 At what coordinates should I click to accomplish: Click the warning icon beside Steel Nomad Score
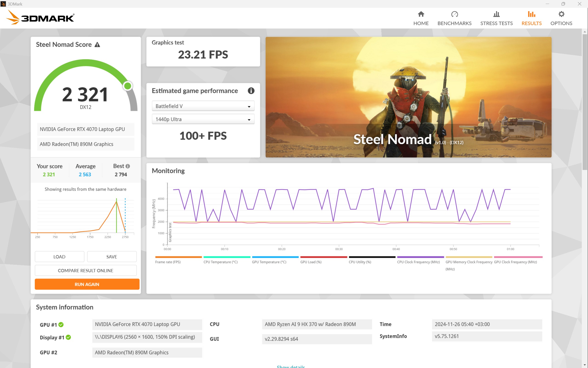(97, 45)
